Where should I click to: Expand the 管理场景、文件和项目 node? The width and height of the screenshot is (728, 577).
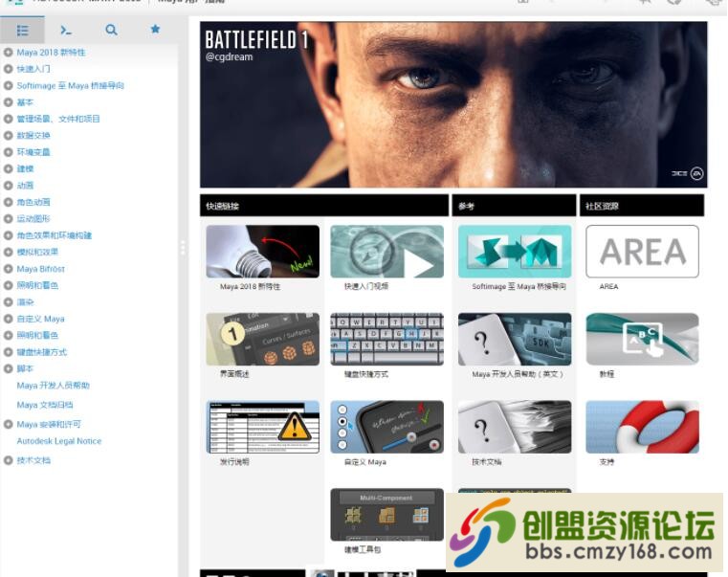pos(8,119)
